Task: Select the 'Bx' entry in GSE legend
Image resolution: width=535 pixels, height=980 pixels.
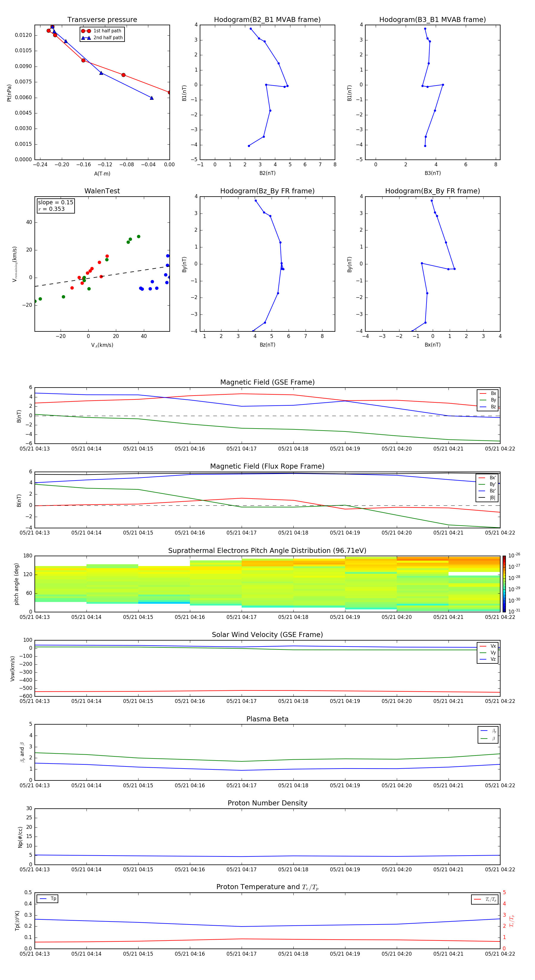Action: click(x=488, y=393)
